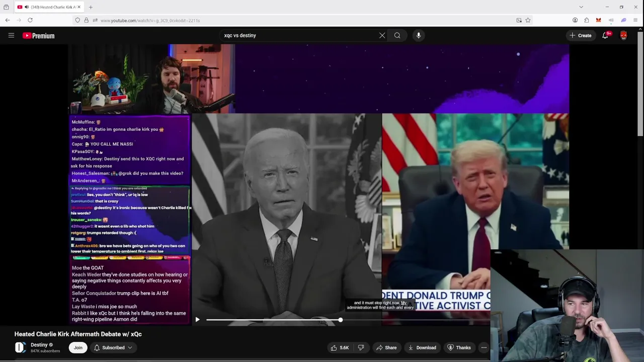Open the Destiny channel avatar
Viewport: 644px width, 362px height.
20,347
